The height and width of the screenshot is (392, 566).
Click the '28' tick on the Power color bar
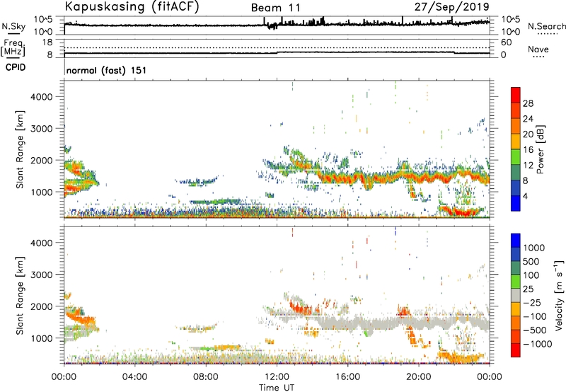[528, 103]
